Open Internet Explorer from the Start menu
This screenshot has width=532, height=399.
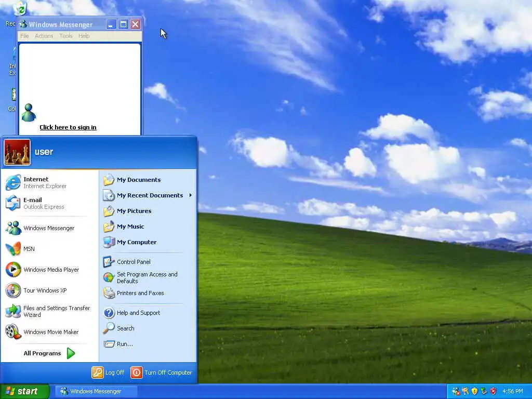coord(49,182)
